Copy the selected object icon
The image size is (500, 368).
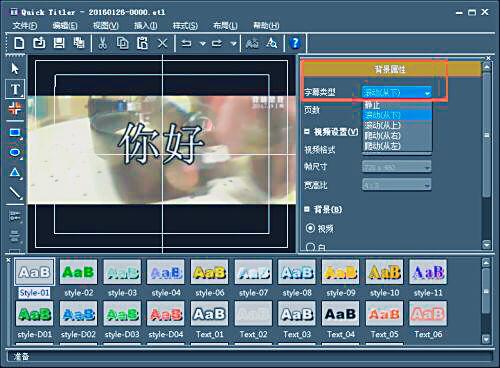click(x=123, y=43)
